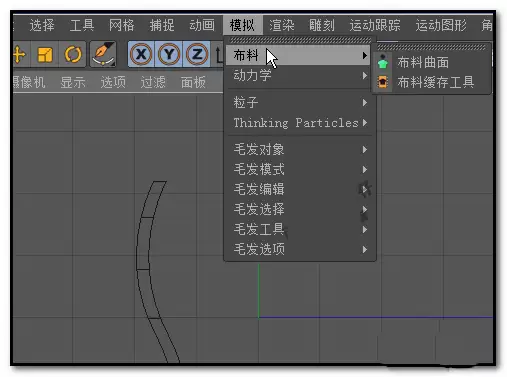This screenshot has width=507, height=377.
Task: Expand the 毛发对象 submenu arrow
Action: click(x=365, y=150)
